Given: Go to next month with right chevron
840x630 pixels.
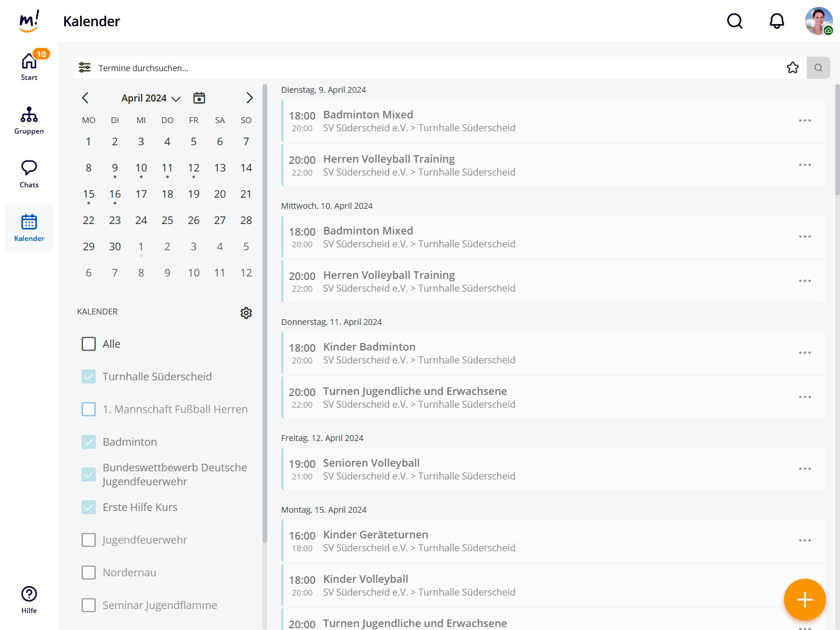Looking at the screenshot, I should (x=249, y=98).
